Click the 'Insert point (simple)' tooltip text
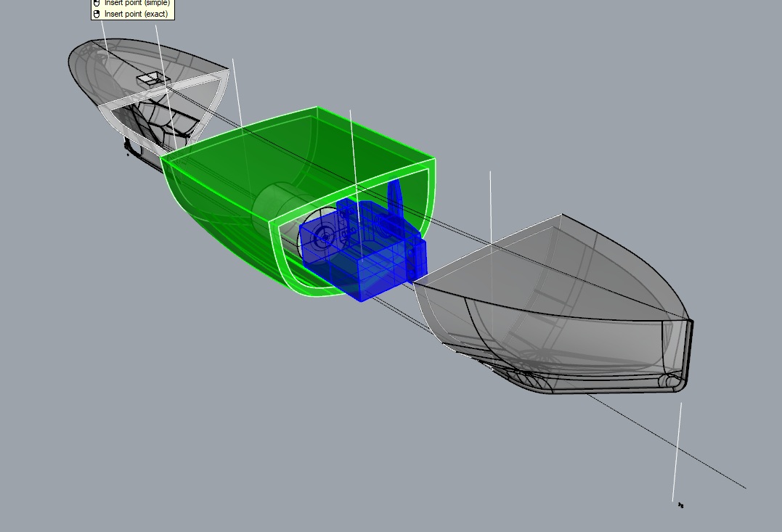Viewport: 782px width, 532px height. (137, 2)
